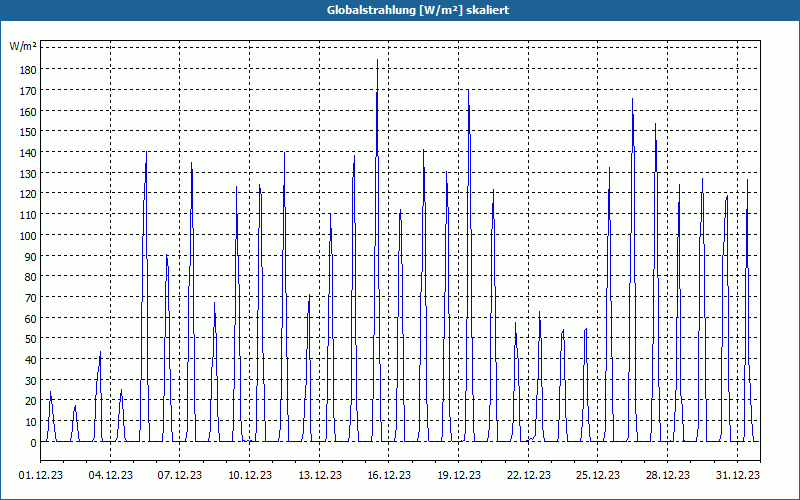The width and height of the screenshot is (800, 500).
Task: Click the 70 y-axis value
Action: (30, 298)
